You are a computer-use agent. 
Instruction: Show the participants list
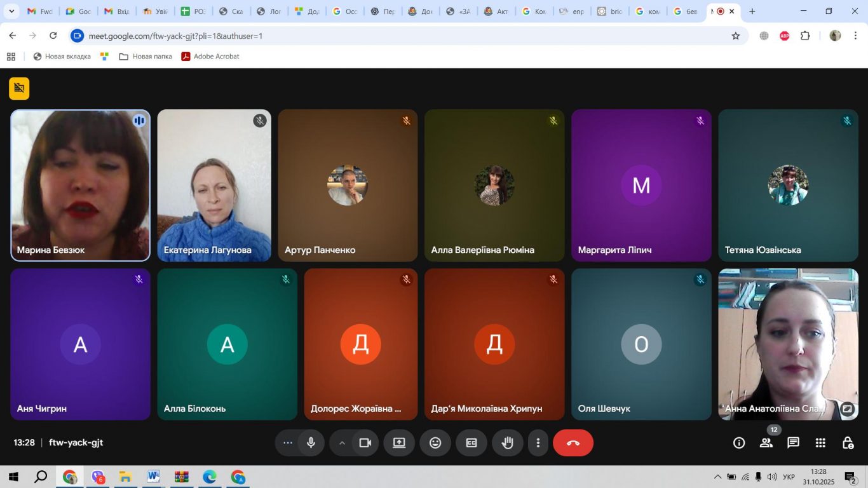coord(766,443)
